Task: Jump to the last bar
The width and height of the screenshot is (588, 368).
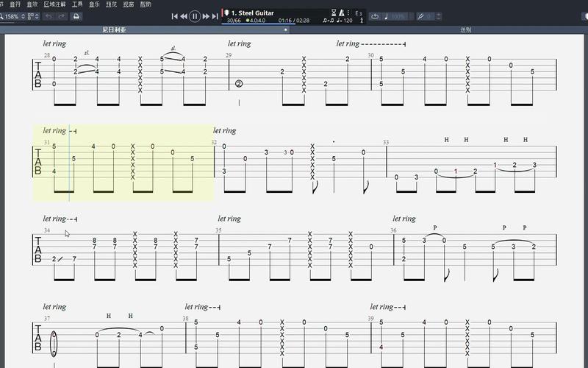Action: click(215, 16)
